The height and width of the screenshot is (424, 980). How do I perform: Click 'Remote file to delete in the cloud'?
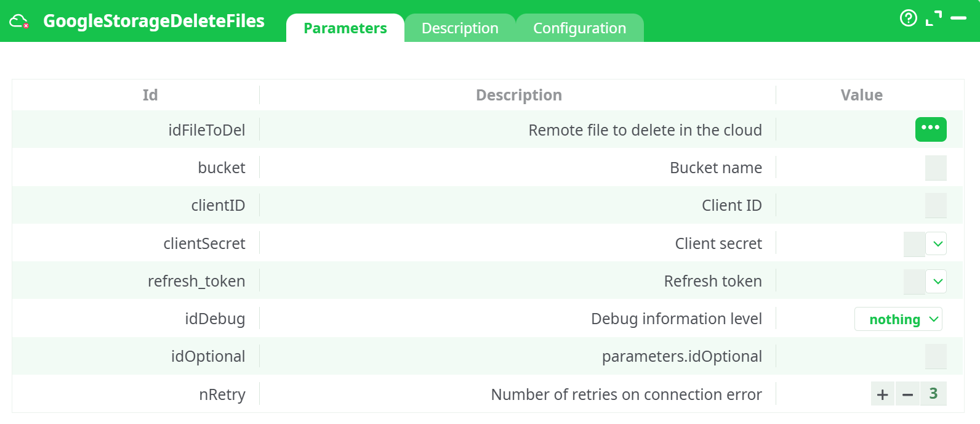point(645,130)
